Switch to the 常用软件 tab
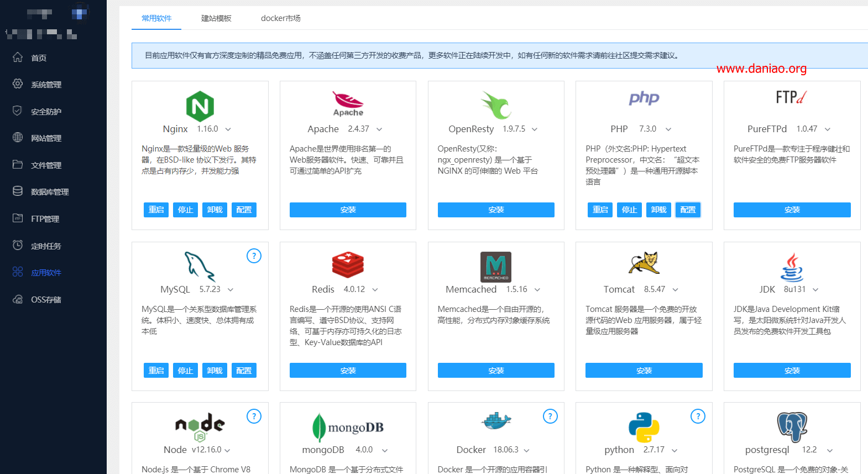The height and width of the screenshot is (474, 868). pos(156,18)
